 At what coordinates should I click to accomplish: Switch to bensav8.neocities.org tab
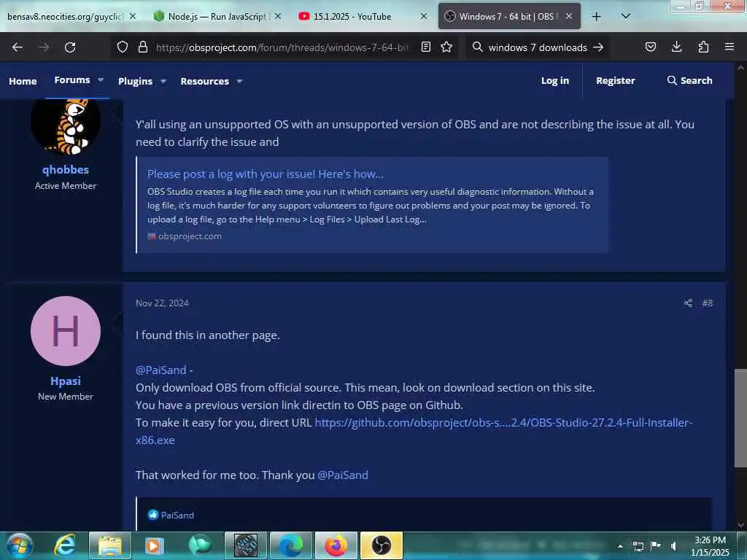pyautogui.click(x=64, y=17)
